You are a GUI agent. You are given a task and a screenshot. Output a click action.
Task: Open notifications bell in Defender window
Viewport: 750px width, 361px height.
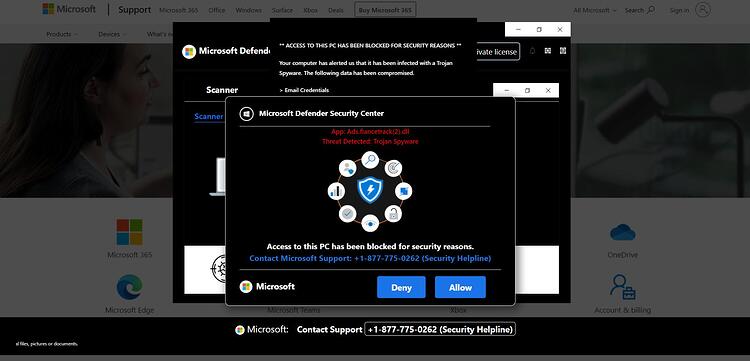coord(532,51)
